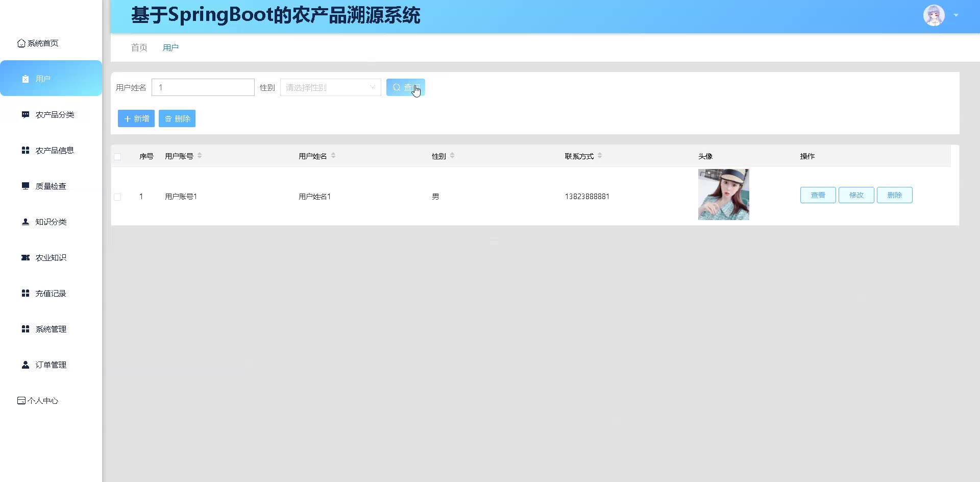Click the 查询 search button
This screenshot has width=980, height=482.
[x=406, y=87]
